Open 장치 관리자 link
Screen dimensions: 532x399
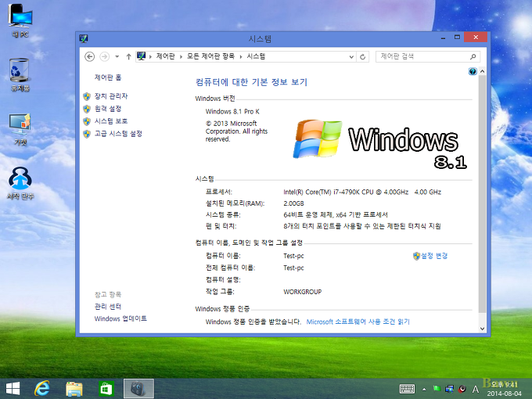click(111, 96)
